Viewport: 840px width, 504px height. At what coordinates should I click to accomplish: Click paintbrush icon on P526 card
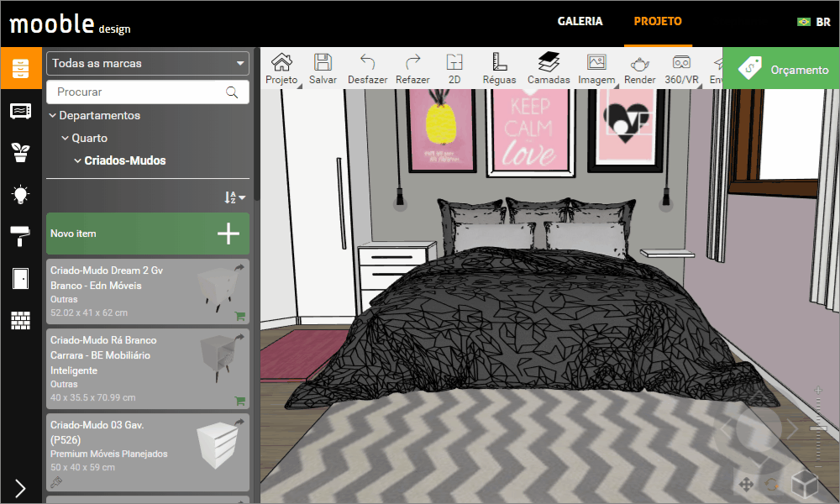pos(55,482)
